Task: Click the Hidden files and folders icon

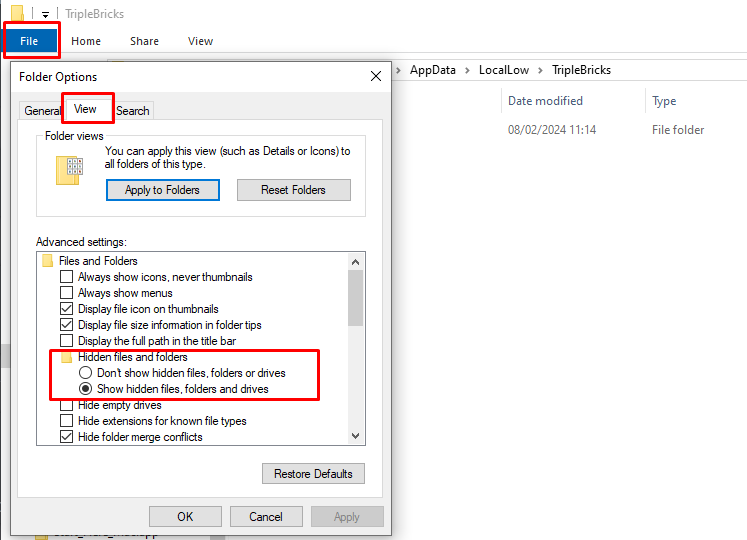Action: (x=67, y=357)
